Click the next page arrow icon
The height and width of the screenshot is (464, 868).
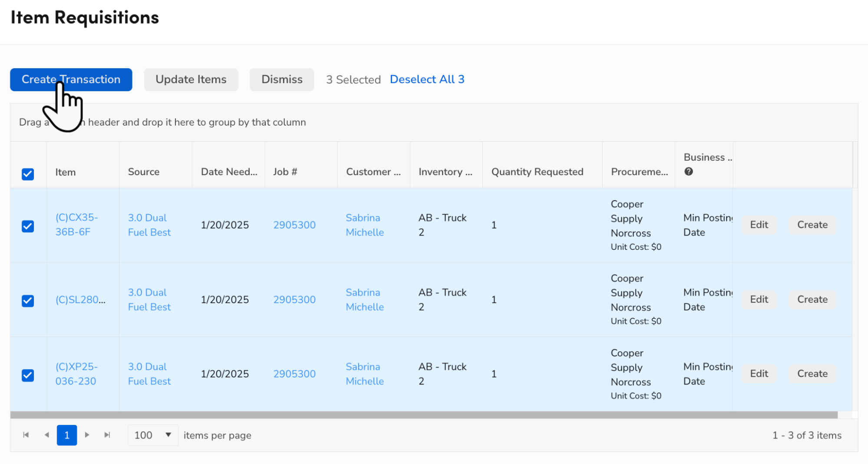click(x=87, y=435)
